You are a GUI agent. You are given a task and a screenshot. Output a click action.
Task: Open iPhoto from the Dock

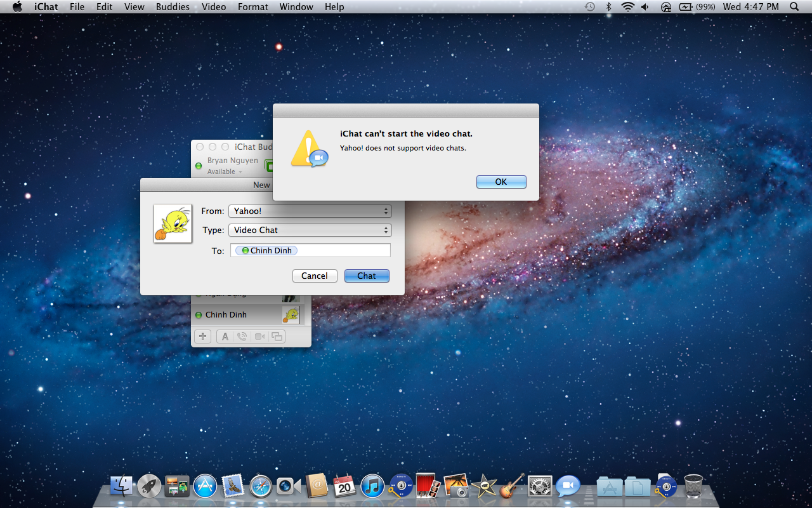(456, 486)
